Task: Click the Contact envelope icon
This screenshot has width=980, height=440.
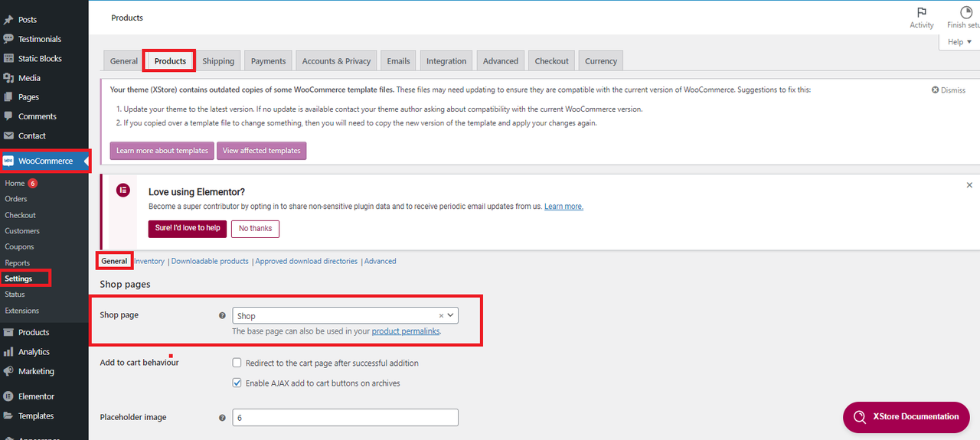Action: pos(8,135)
